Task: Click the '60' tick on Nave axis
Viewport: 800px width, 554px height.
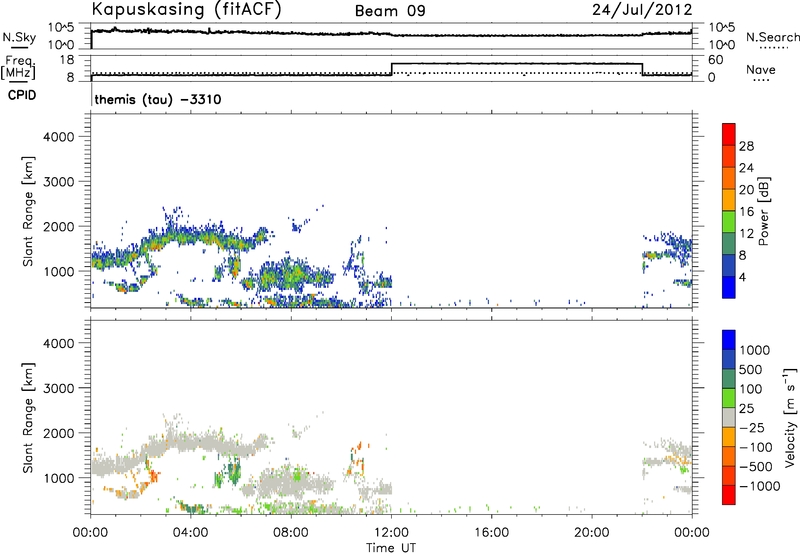Action: pyautogui.click(x=715, y=60)
